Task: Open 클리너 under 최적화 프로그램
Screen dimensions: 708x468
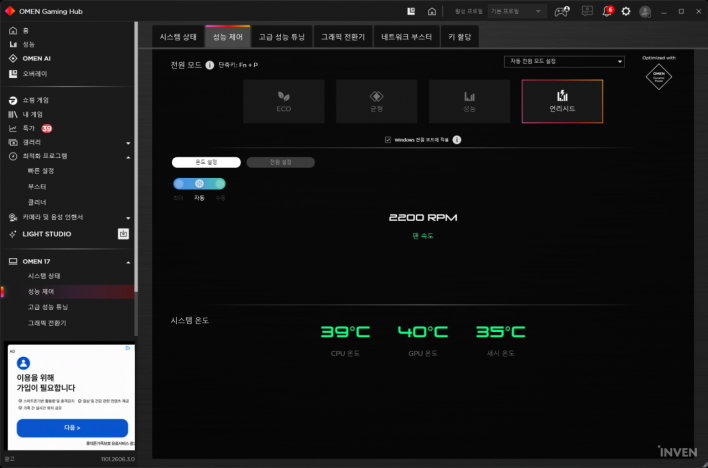Action: (x=37, y=202)
